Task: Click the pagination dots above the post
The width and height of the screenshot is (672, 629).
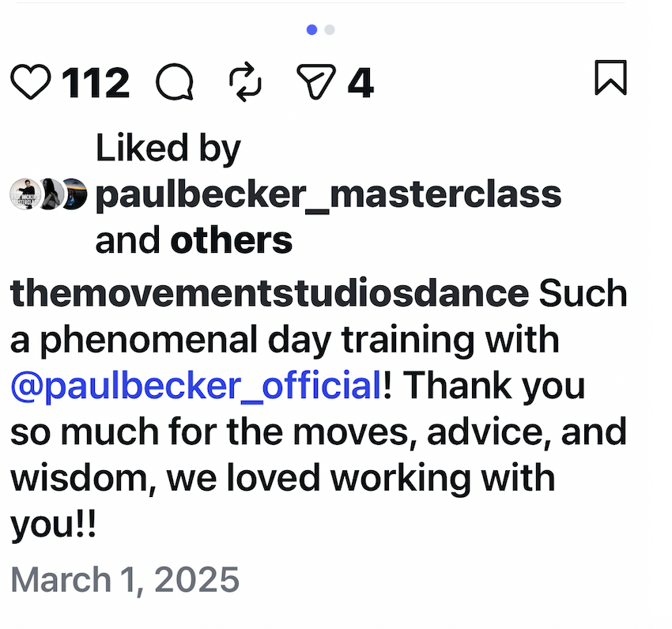Action: 320,29
